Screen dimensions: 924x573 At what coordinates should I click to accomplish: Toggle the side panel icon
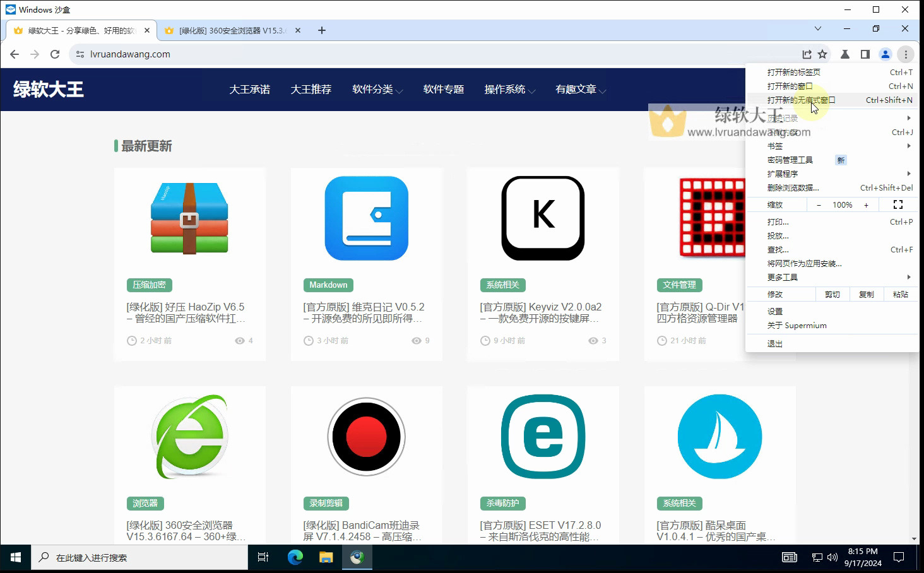point(865,54)
